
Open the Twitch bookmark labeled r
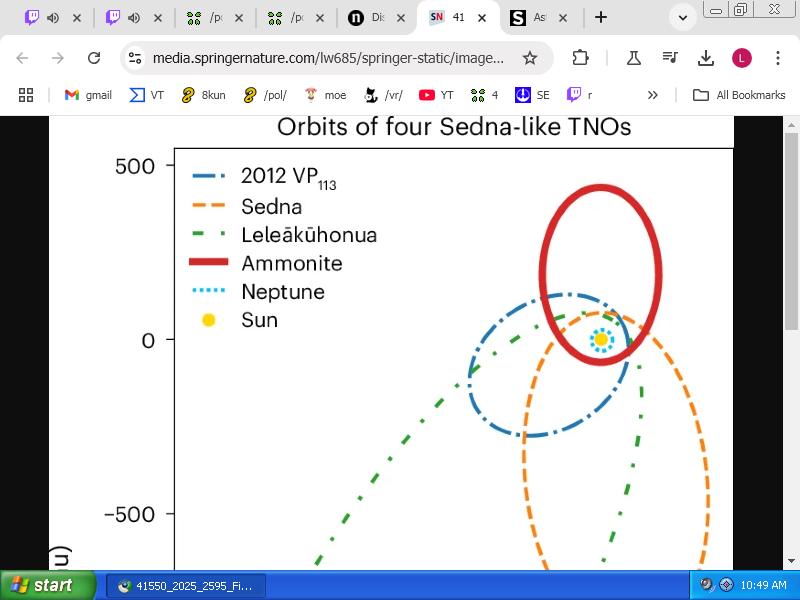pos(580,95)
